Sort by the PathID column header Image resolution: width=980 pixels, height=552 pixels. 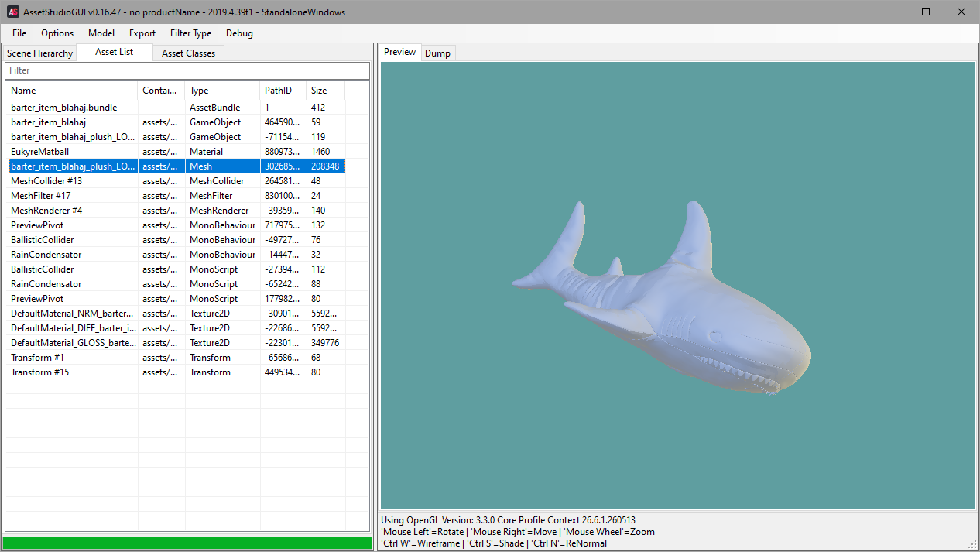tap(283, 91)
